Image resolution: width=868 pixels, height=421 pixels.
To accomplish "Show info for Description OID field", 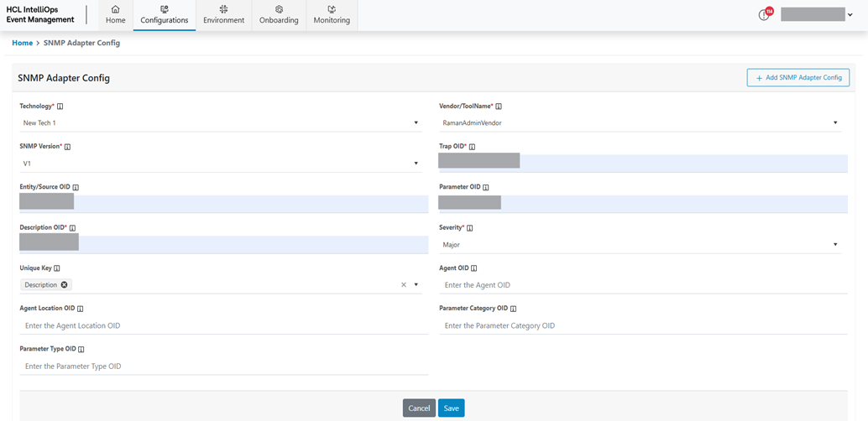I will pos(72,228).
